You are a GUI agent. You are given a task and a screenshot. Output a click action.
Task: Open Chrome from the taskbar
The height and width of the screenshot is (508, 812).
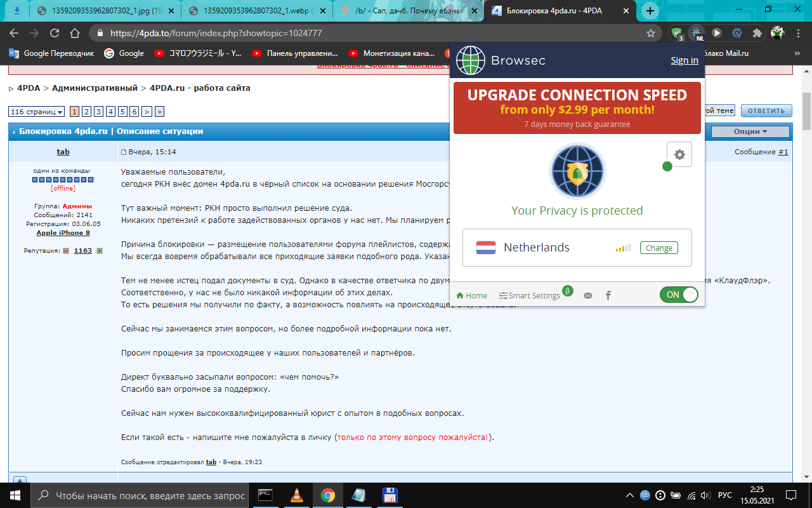point(327,495)
